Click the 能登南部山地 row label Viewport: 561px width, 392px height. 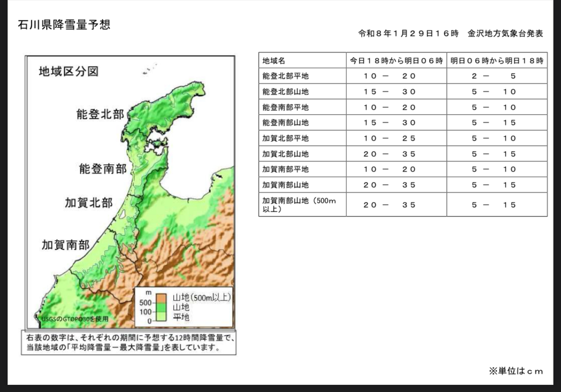click(285, 123)
